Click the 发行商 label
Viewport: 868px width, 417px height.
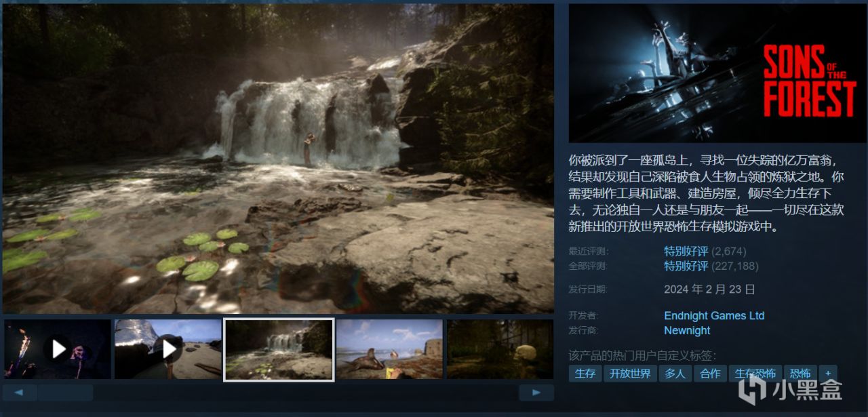(584, 331)
